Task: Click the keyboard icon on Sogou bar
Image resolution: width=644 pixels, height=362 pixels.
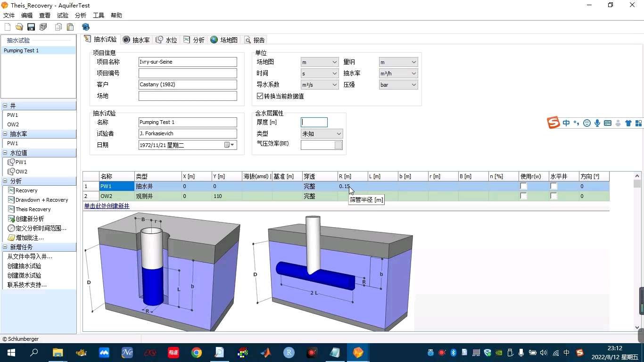Action: [608, 123]
